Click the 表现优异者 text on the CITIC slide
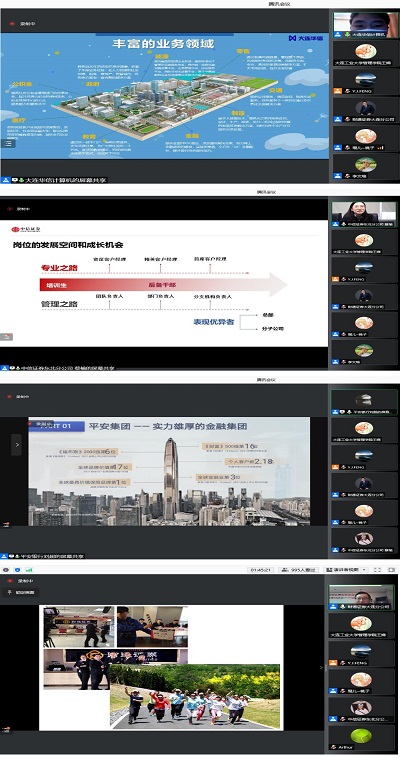This screenshot has height=760, width=400. (x=213, y=322)
